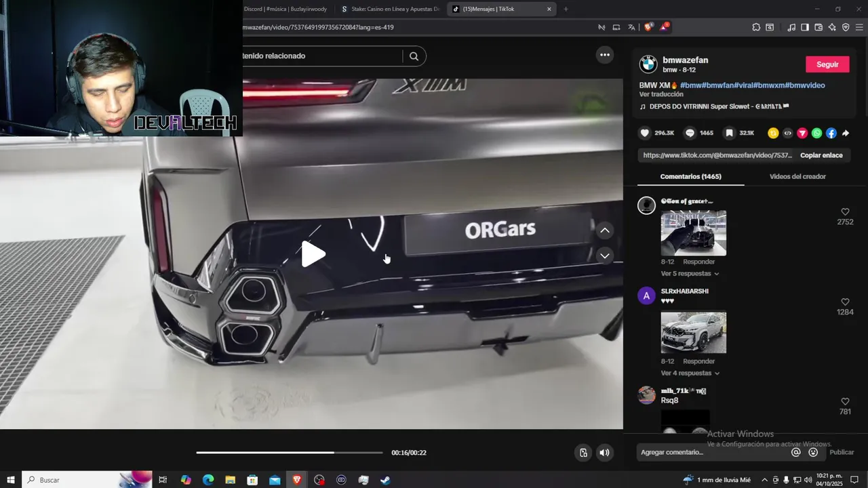Open more share options arrow
This screenshot has width=868, height=488.
pyautogui.click(x=846, y=133)
